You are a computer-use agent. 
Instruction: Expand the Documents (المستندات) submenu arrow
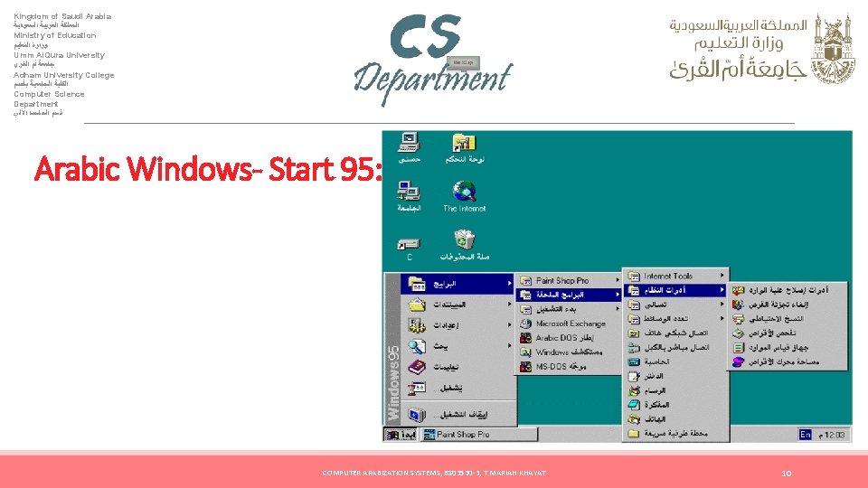tap(509, 305)
